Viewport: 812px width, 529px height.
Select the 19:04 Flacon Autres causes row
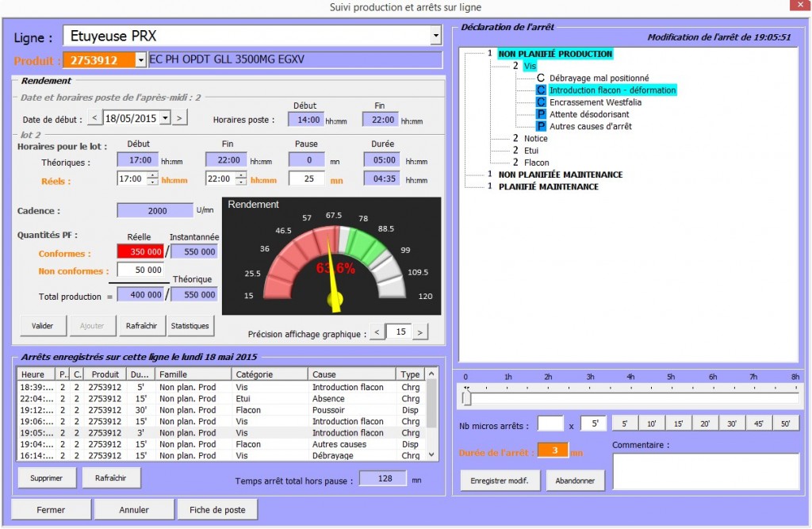click(x=222, y=444)
